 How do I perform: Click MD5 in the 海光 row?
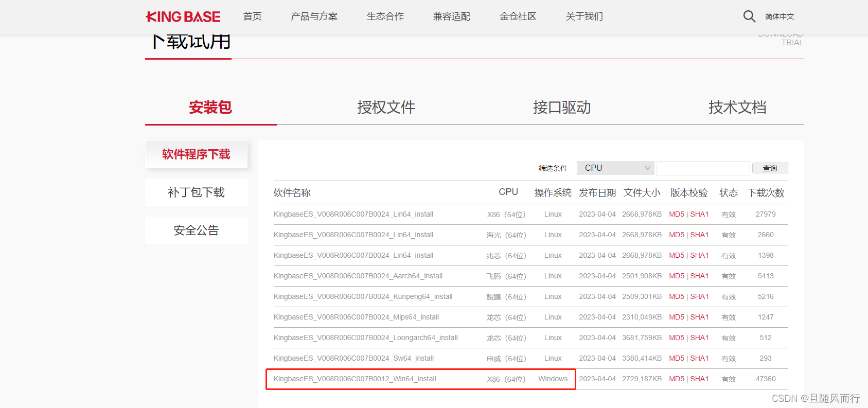(677, 235)
